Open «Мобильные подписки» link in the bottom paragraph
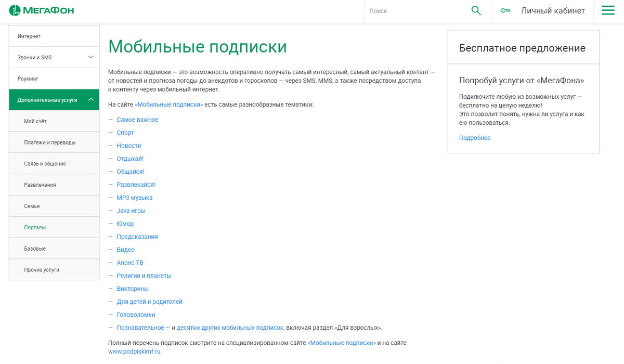The width and height of the screenshot is (624, 364). (342, 343)
